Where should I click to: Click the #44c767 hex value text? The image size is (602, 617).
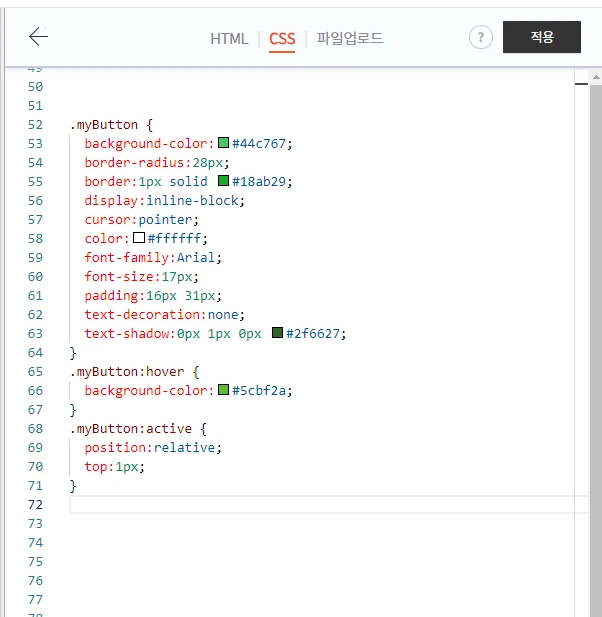(259, 144)
